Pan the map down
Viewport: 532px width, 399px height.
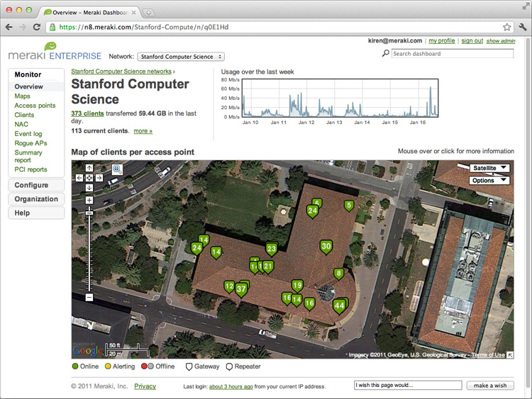(89, 188)
